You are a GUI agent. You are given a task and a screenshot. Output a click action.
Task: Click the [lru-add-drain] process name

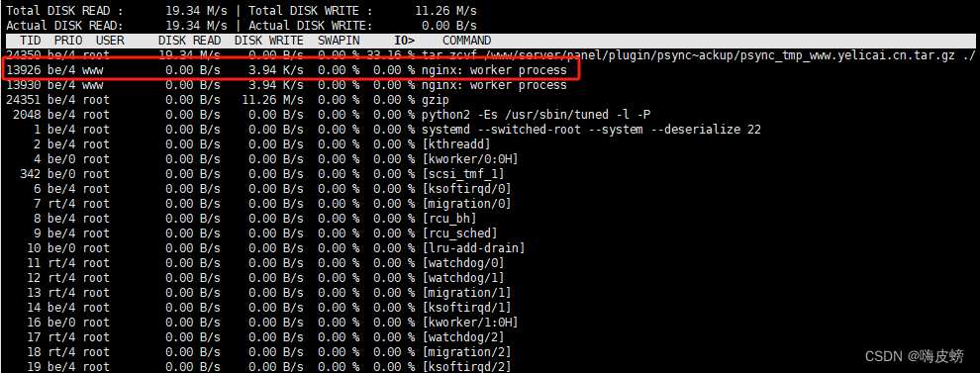pos(474,248)
